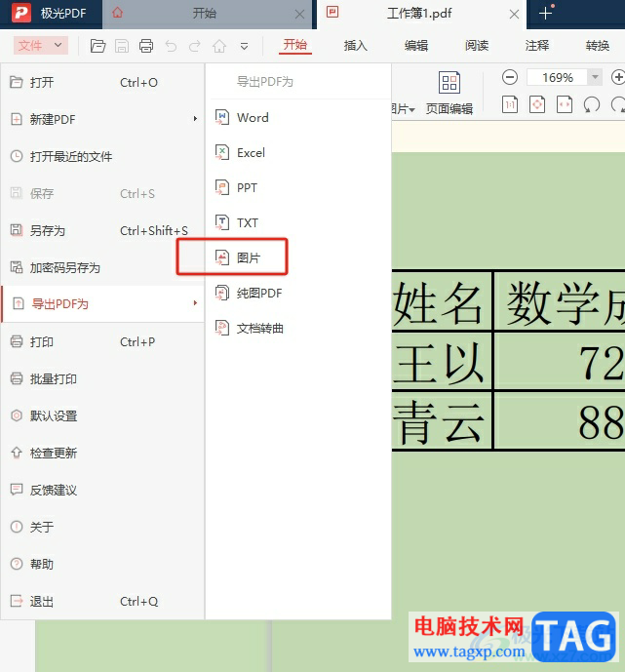Open the 169% zoom dropdown arrow
Screen dimensions: 625x672
pos(595,78)
